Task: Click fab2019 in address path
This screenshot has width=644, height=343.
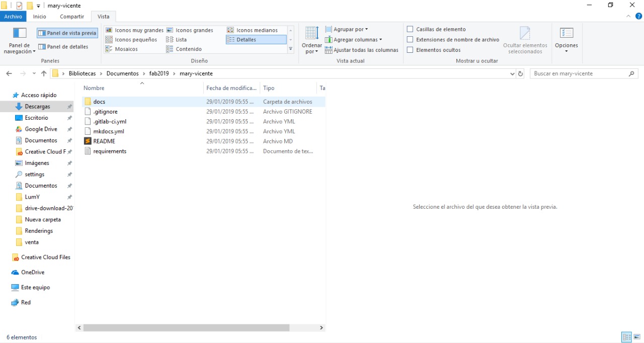Action: 159,73
